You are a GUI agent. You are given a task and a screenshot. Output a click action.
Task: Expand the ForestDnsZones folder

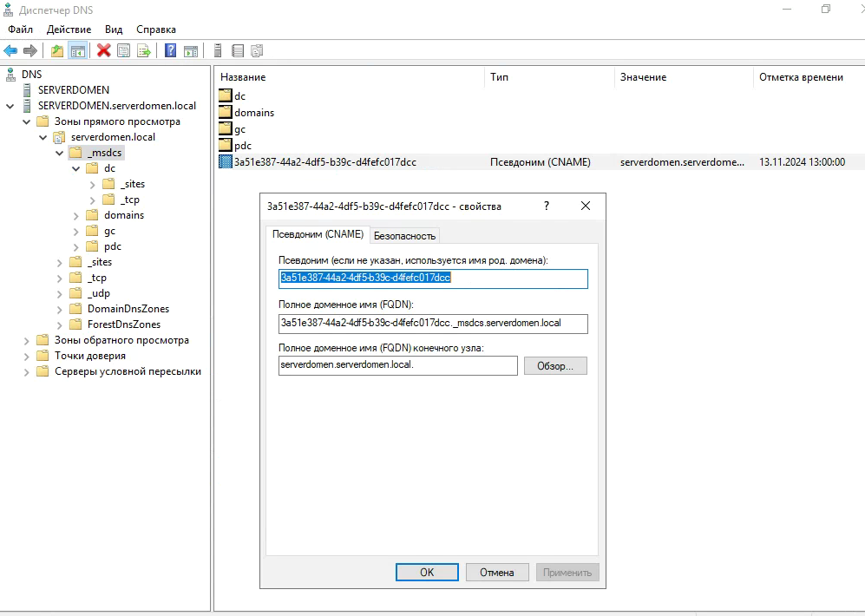click(60, 324)
